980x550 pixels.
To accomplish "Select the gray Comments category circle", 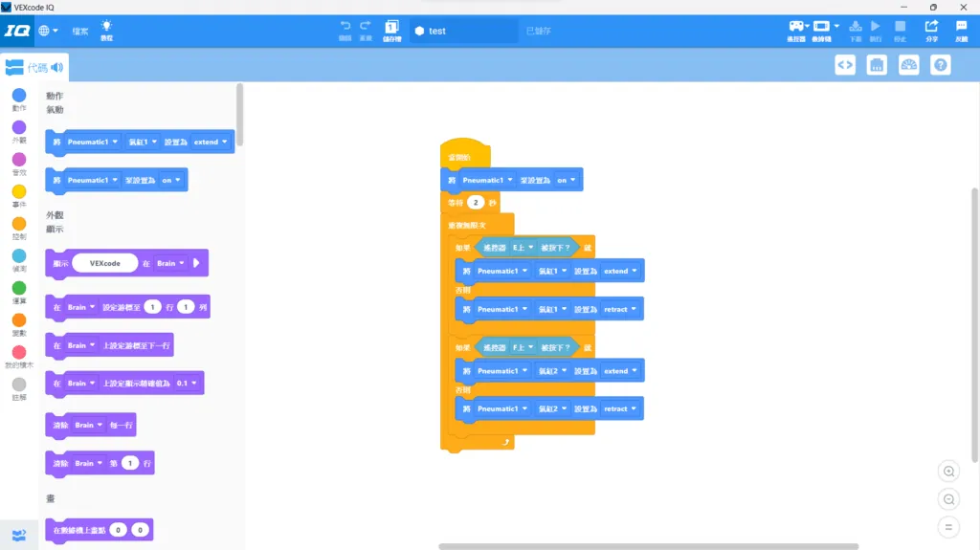I will [19, 385].
